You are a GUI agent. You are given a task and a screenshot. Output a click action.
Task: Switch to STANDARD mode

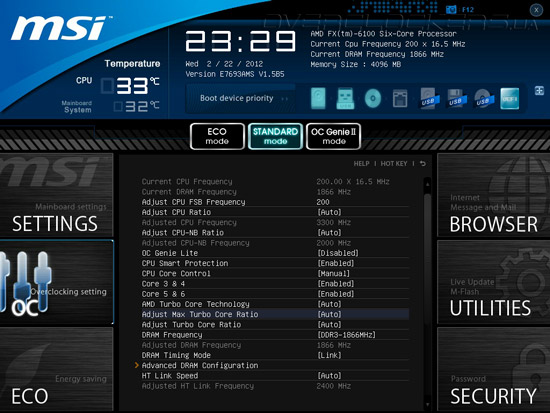275,136
